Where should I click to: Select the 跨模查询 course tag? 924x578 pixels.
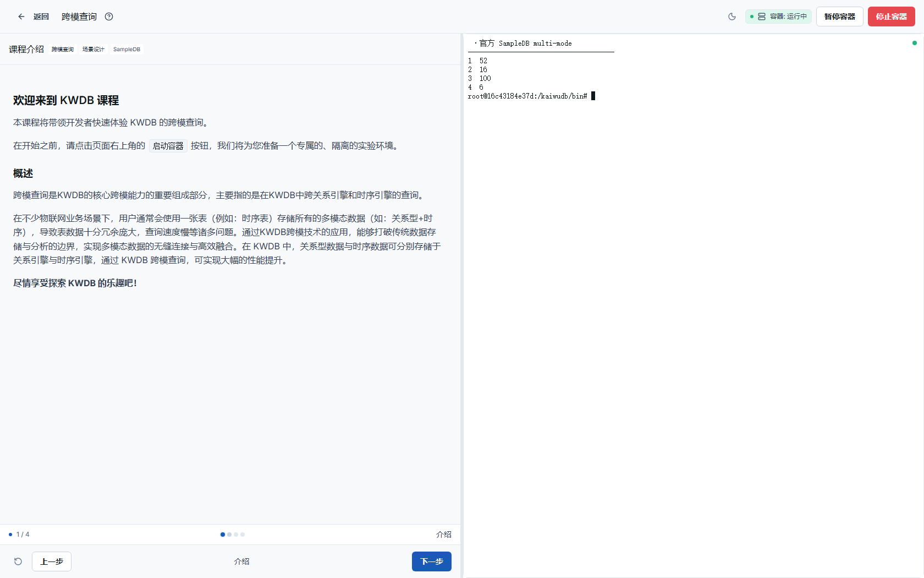63,50
